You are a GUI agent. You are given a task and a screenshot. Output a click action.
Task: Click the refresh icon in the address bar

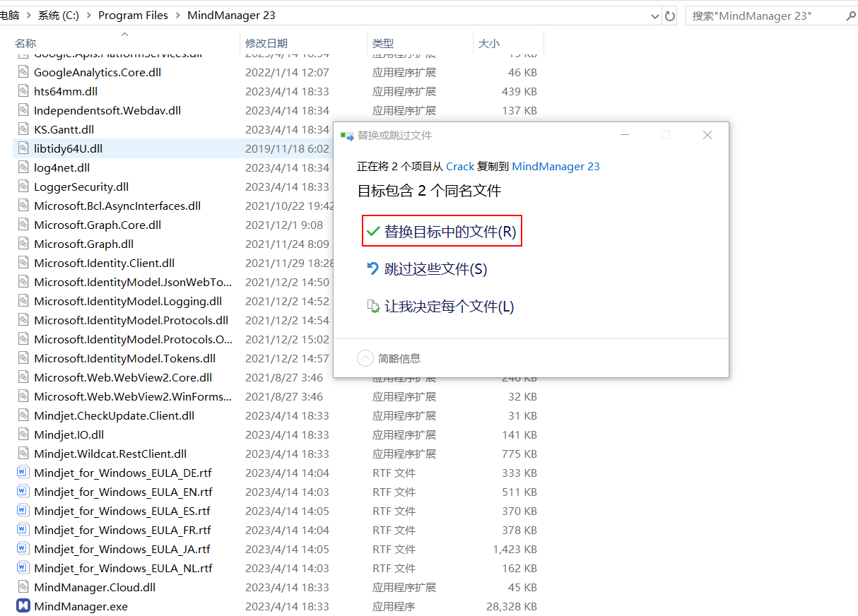tap(671, 16)
